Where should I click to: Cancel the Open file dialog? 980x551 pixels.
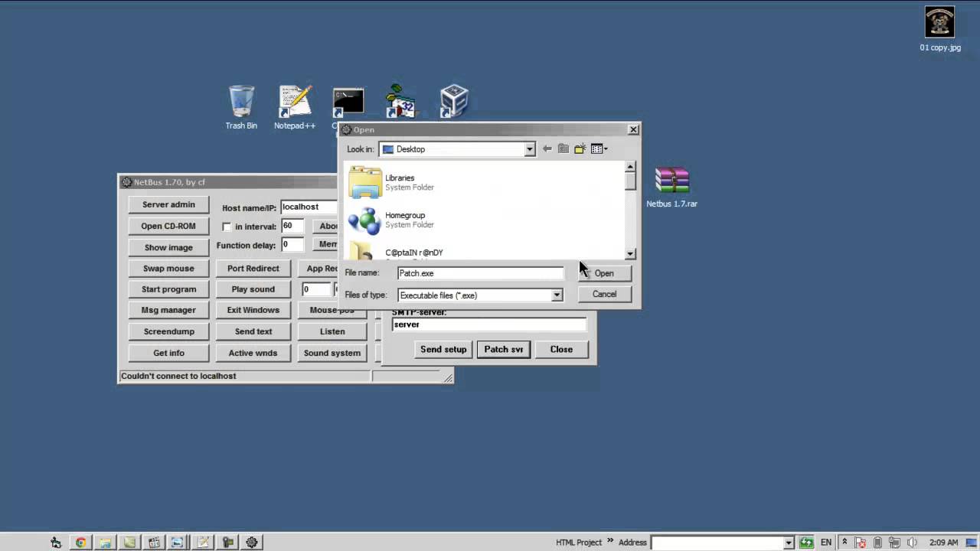[x=604, y=294]
